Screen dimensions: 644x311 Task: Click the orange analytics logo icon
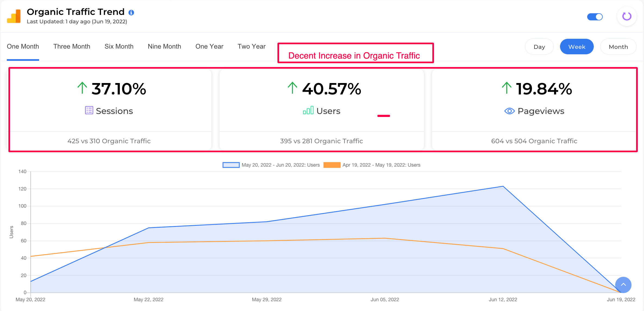[14, 16]
